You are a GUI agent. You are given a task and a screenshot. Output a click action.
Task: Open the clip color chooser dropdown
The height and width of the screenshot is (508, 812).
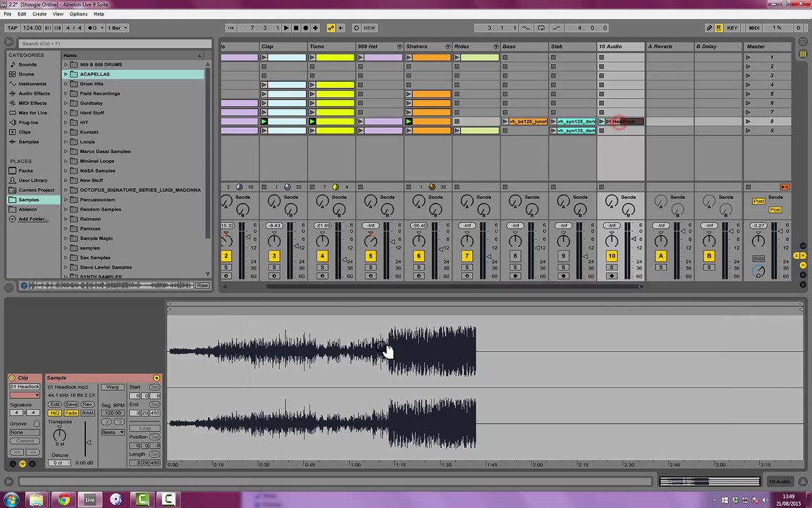(x=25, y=396)
